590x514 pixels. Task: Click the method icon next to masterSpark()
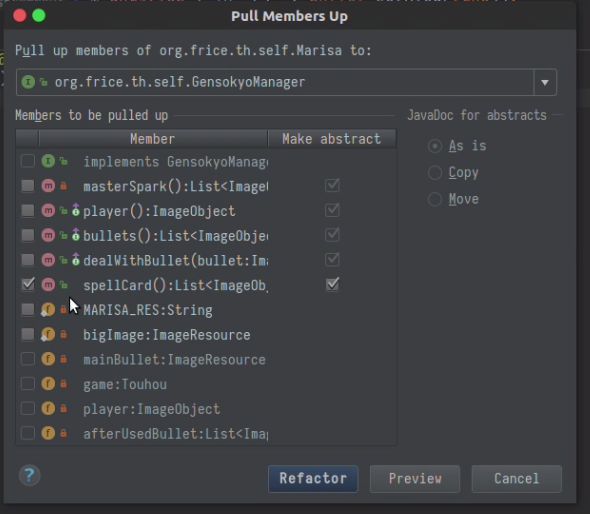click(48, 186)
